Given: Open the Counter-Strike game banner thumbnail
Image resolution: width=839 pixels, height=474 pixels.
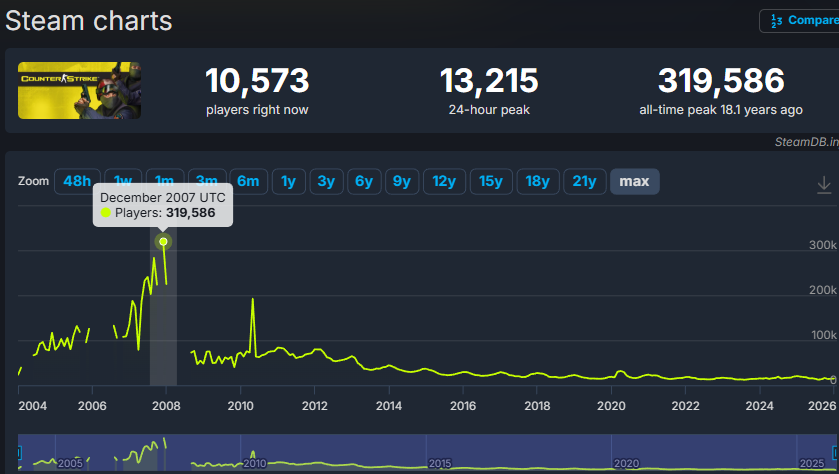Looking at the screenshot, I should (x=79, y=90).
